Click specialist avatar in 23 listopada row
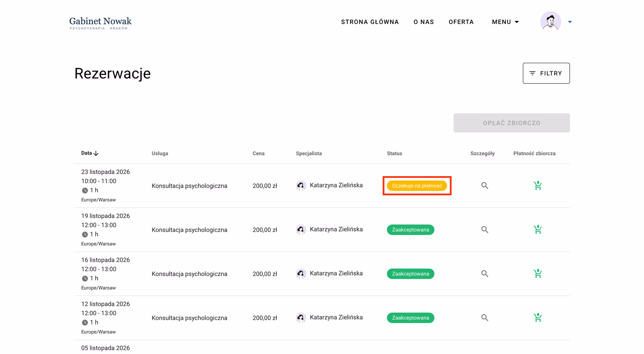 coord(301,186)
